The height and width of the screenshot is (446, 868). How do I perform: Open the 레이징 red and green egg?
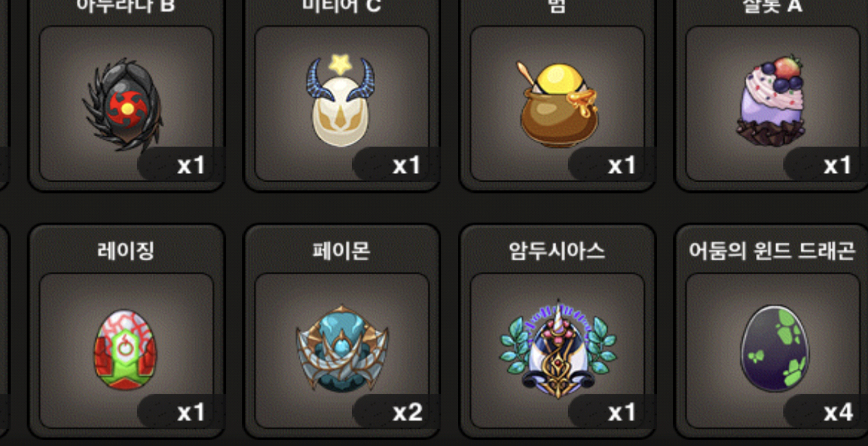click(x=125, y=350)
